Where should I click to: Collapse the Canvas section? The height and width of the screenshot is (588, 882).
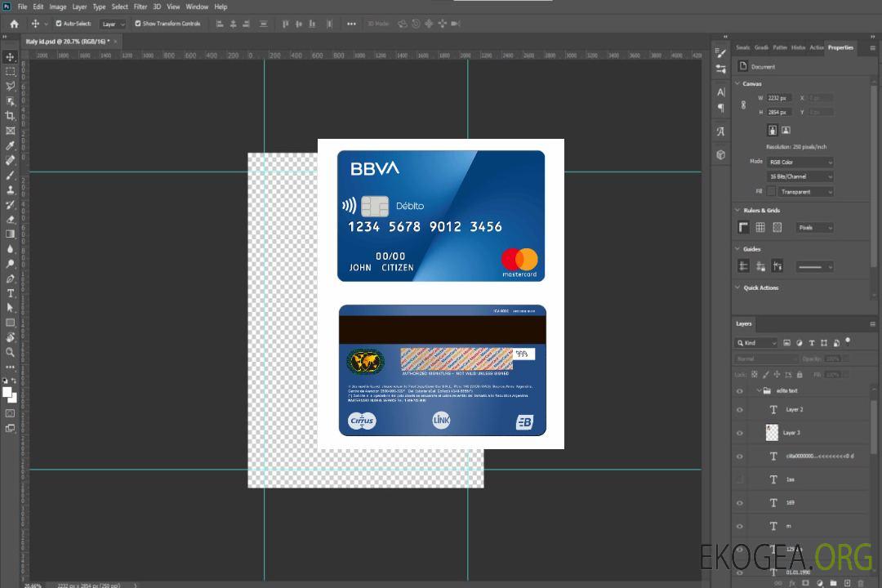[x=737, y=83]
